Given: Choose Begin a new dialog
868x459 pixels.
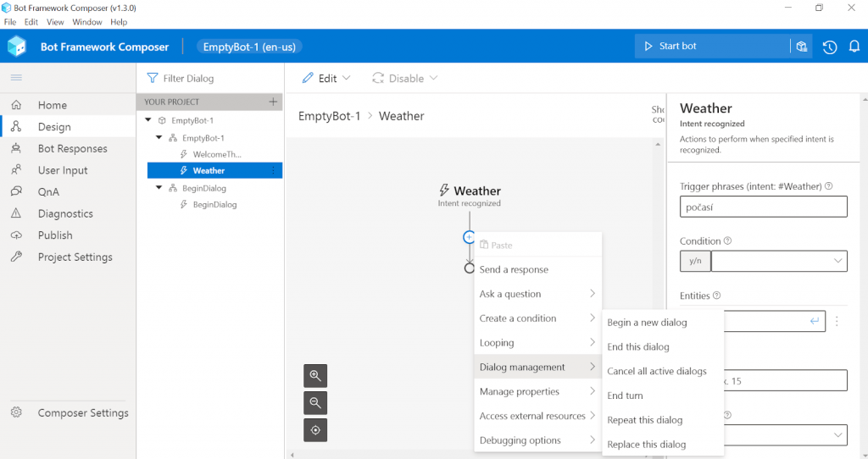Looking at the screenshot, I should [647, 323].
